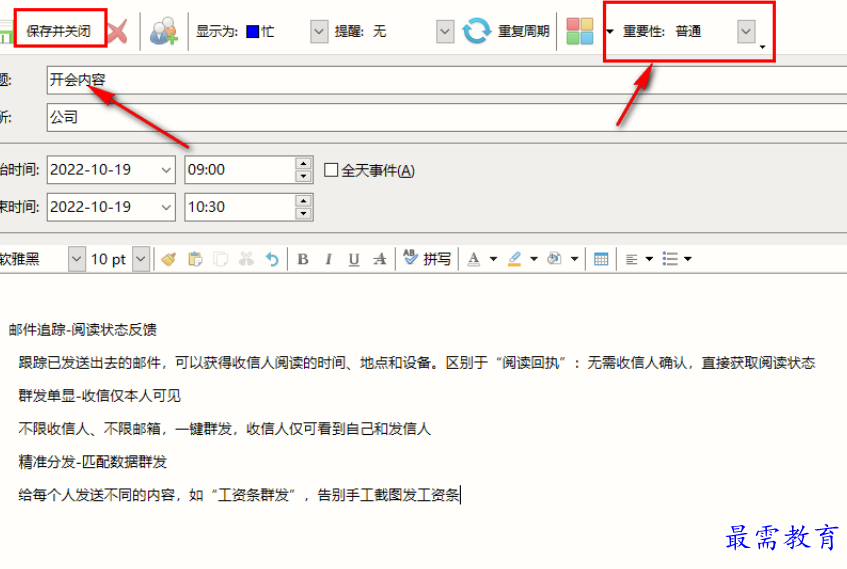Image resolution: width=847 pixels, height=569 pixels.
Task: Open the Reminder dropdown arrow
Action: point(445,32)
